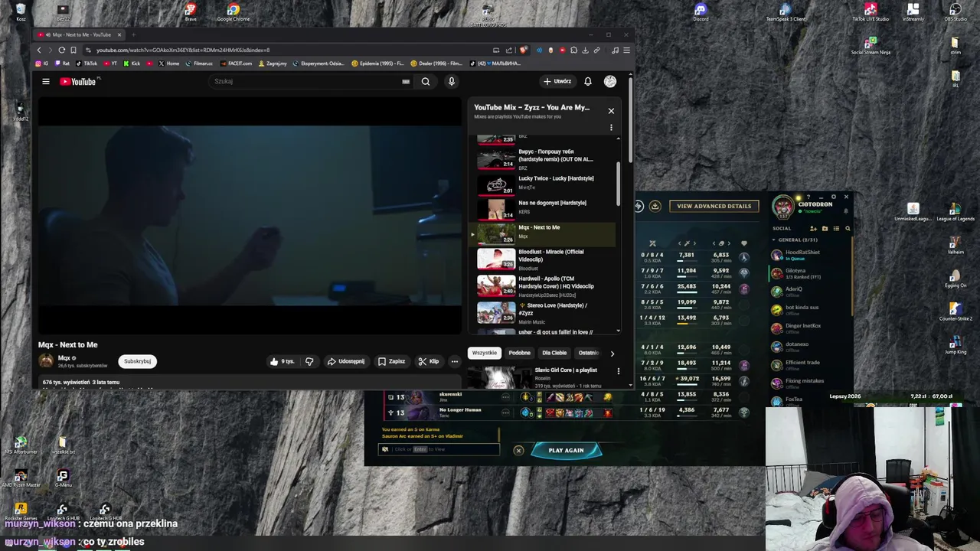Go to the YouTube home logo
This screenshot has height=551, width=980.
coord(77,81)
